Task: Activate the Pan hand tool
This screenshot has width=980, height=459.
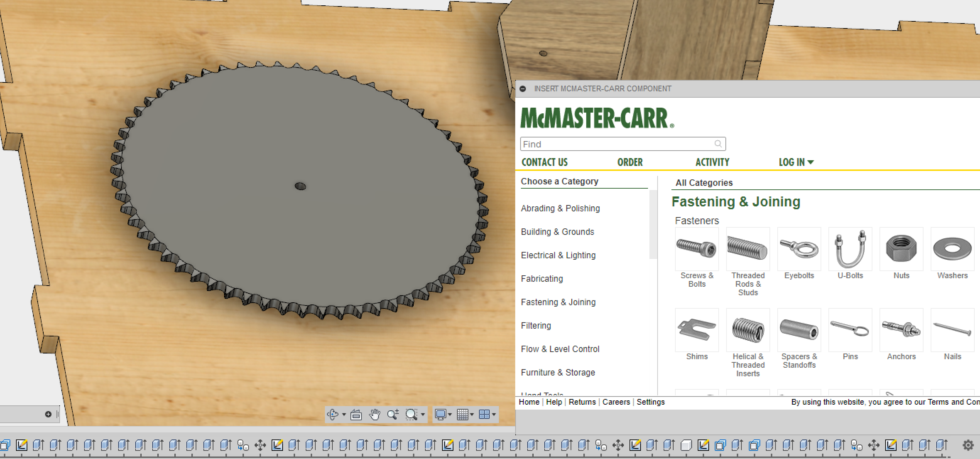Action: point(375,414)
